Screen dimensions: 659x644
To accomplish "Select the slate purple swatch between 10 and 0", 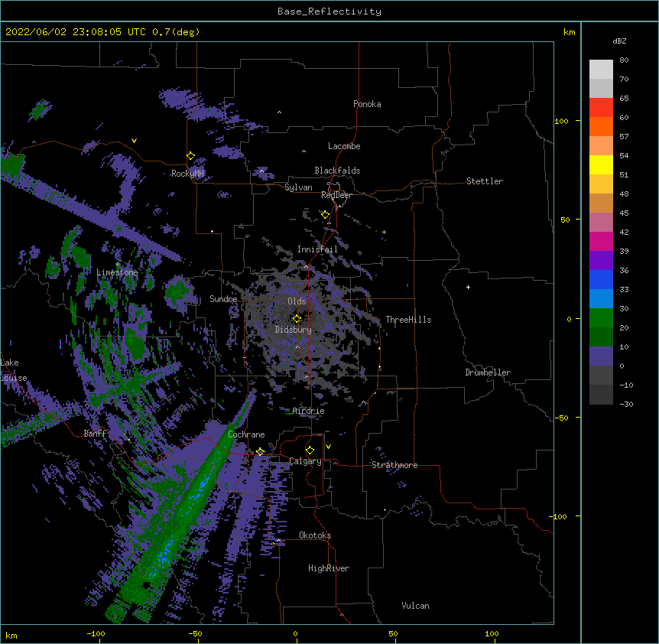I will point(601,356).
